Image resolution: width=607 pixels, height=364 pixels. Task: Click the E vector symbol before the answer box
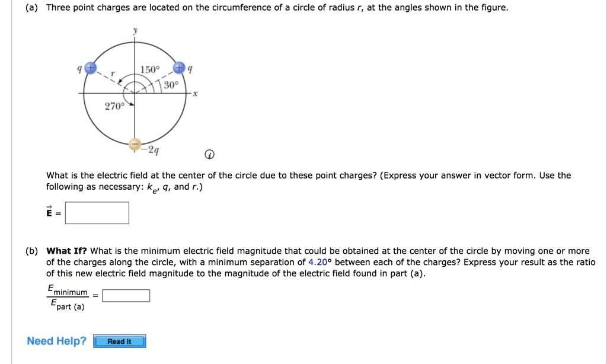pos(49,213)
